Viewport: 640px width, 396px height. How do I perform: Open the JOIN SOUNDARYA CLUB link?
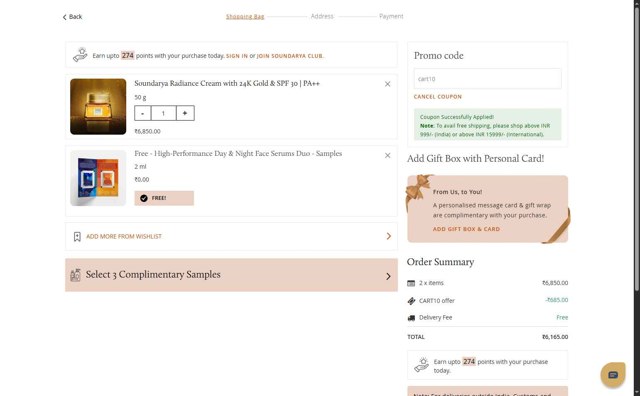(290, 56)
